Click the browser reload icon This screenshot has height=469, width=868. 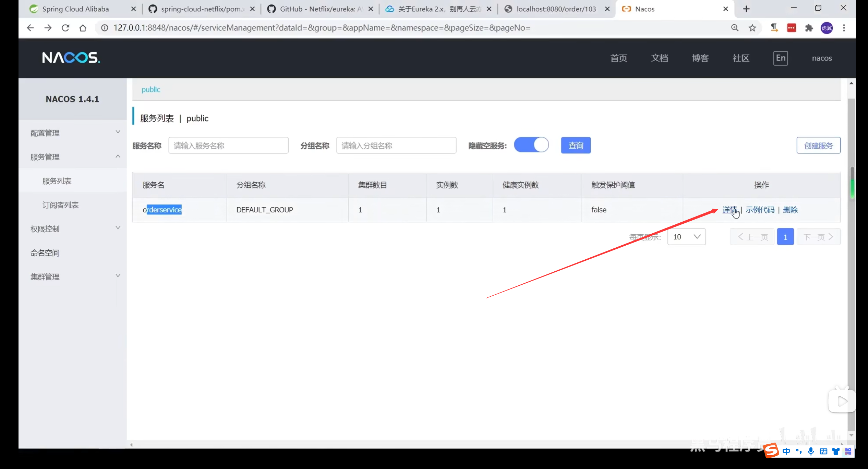[x=65, y=28]
